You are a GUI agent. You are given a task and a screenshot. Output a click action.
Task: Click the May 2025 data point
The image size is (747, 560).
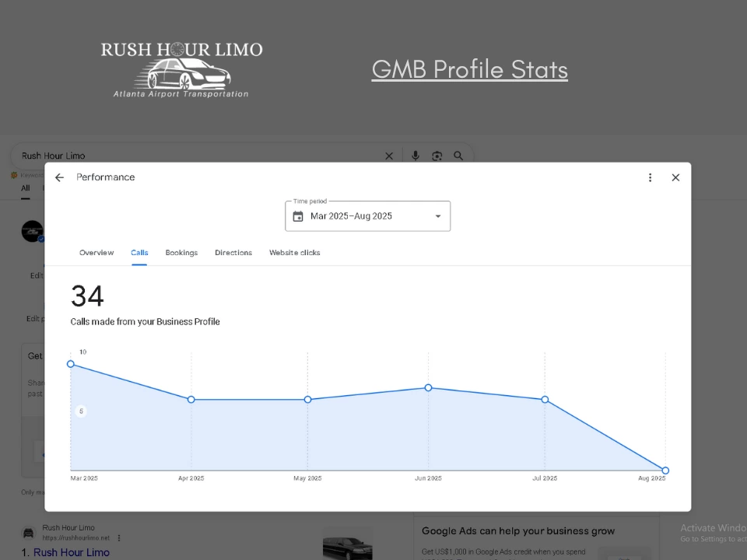click(x=308, y=400)
